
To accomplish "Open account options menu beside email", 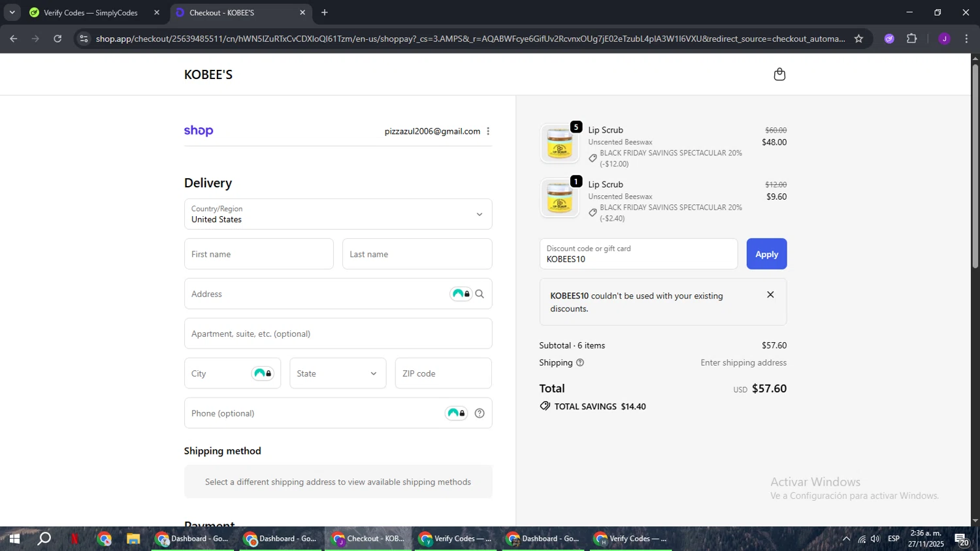I will [488, 131].
